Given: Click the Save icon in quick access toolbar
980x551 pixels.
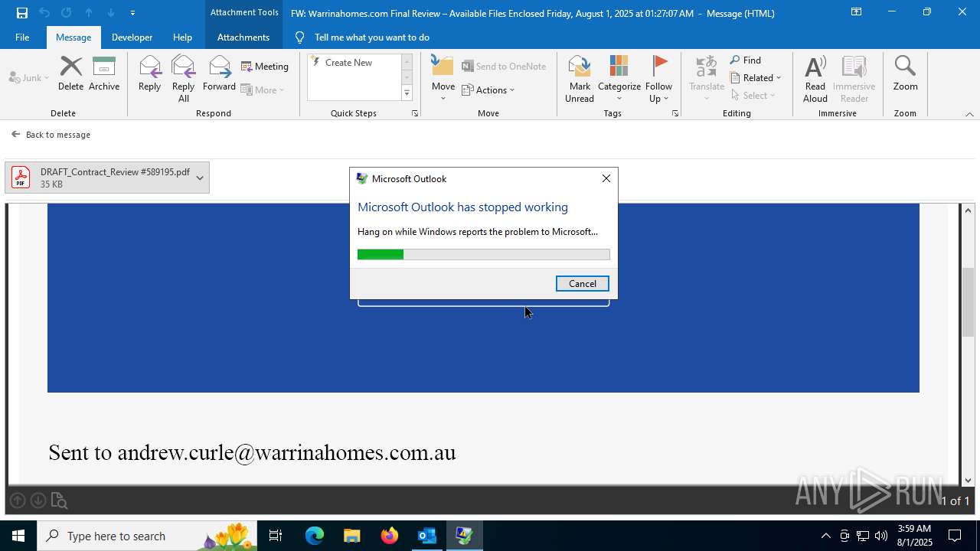Looking at the screenshot, I should [21, 13].
